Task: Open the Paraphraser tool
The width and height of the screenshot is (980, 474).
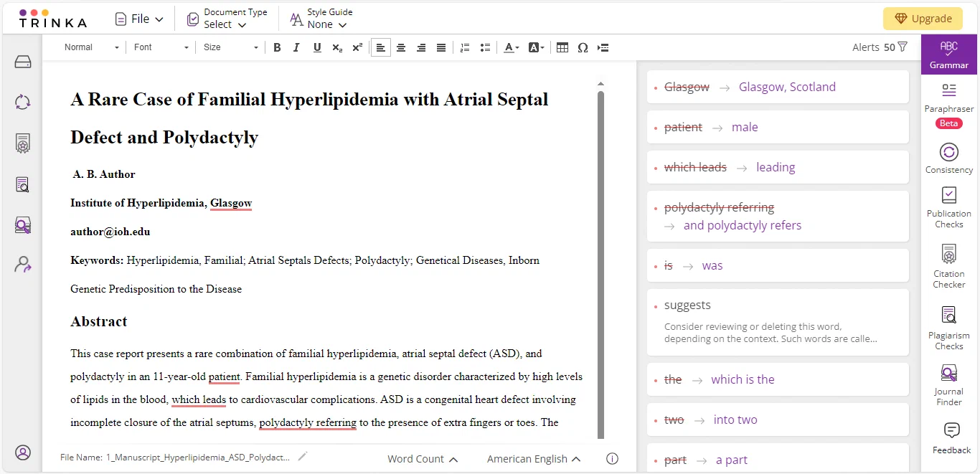Action: click(x=949, y=105)
